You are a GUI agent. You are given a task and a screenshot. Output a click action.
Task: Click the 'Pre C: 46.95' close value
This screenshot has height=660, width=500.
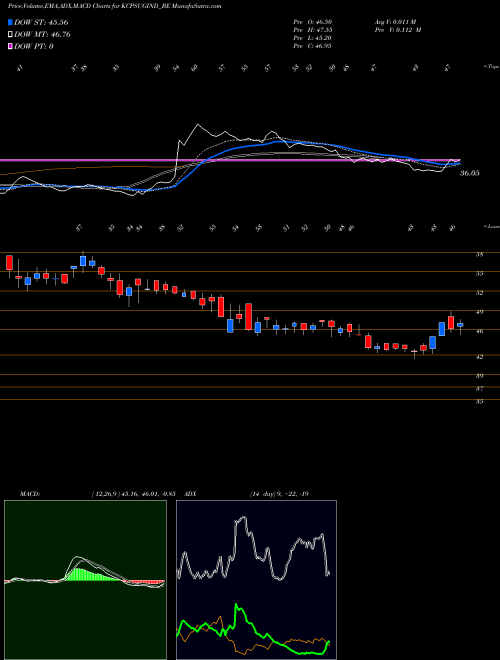coord(312,46)
